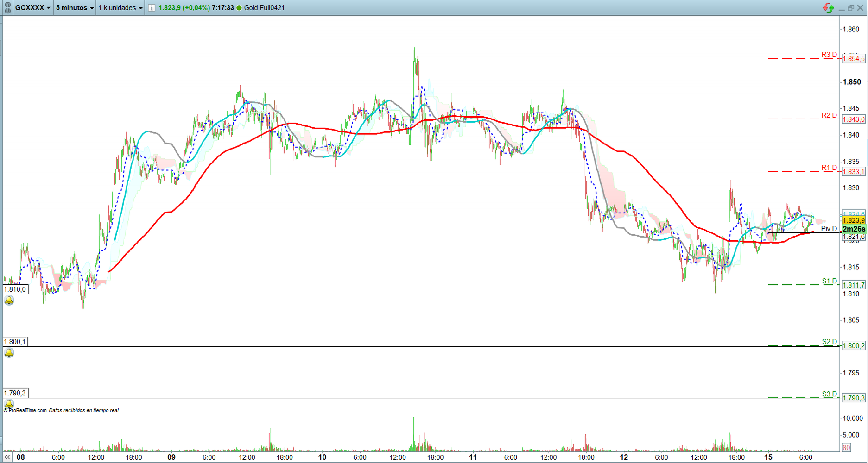Expand the 1 k unidades selector
The image size is (868, 463).
tap(120, 8)
